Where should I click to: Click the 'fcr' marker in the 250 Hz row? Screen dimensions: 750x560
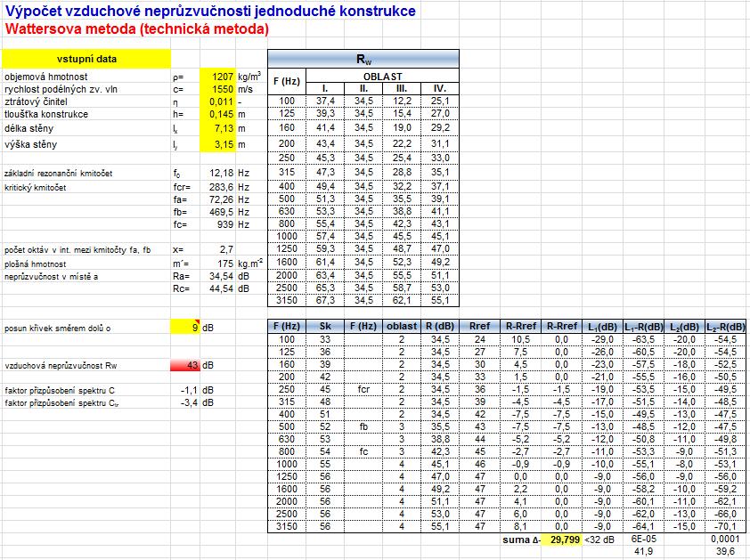click(x=363, y=389)
